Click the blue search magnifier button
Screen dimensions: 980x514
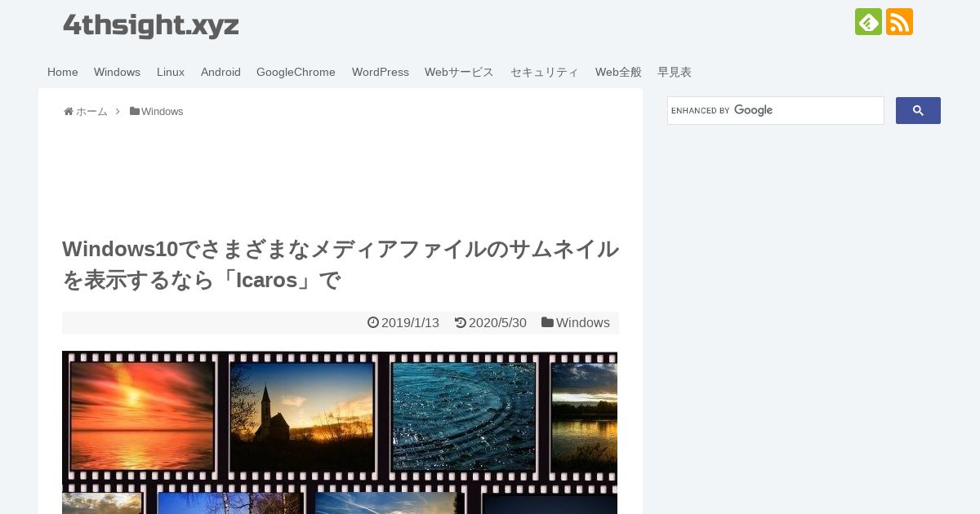pyautogui.click(x=918, y=111)
